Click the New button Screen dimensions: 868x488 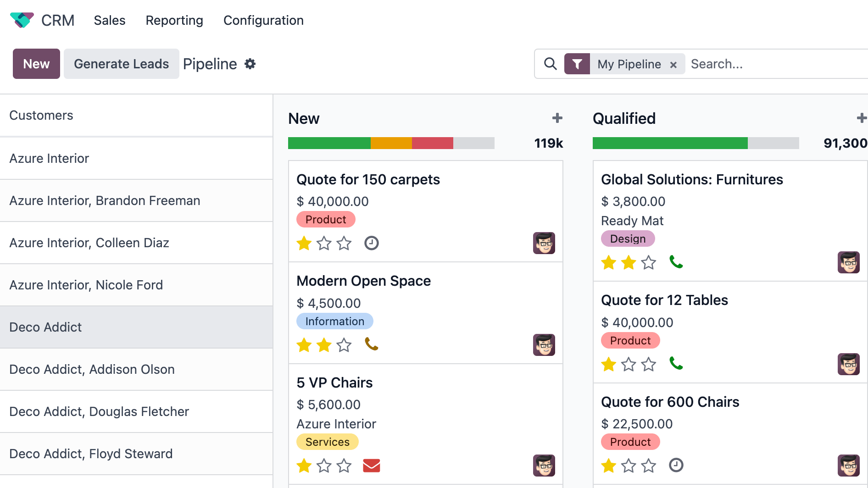pos(36,64)
